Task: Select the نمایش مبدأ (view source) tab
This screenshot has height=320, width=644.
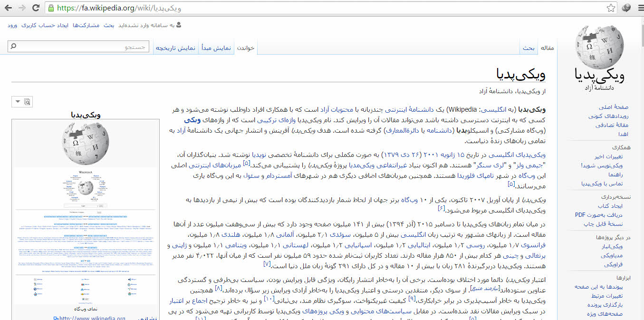Action: [216, 47]
